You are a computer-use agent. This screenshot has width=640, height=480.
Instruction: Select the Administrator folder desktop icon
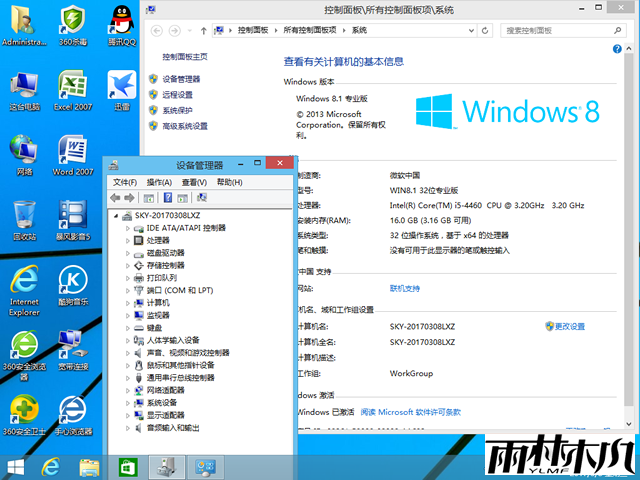[x=24, y=24]
